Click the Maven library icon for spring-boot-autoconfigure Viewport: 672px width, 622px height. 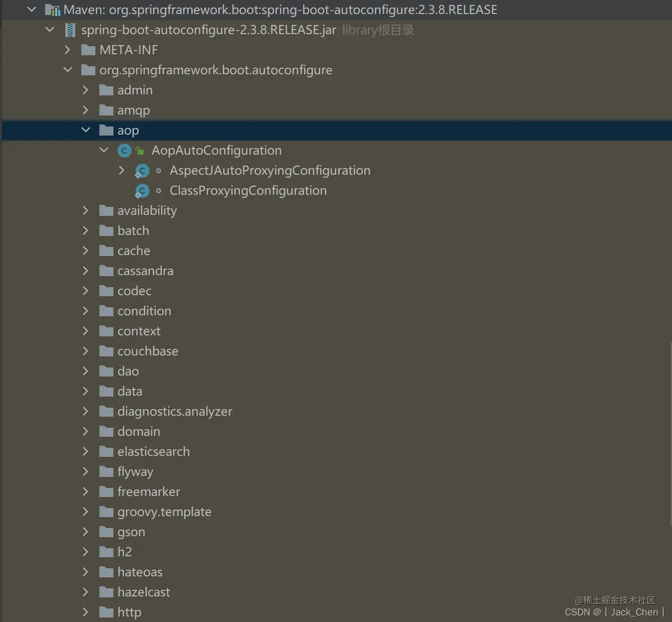pos(52,10)
